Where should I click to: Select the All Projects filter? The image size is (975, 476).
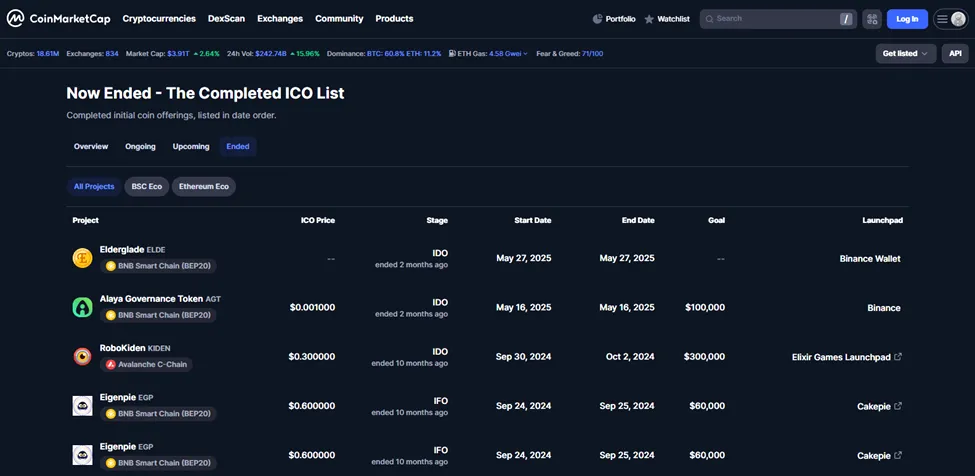pyautogui.click(x=94, y=186)
